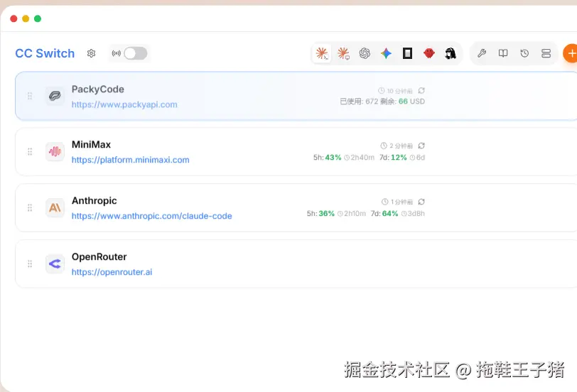
Task: Toggle the proxy switch near the title
Action: [136, 53]
